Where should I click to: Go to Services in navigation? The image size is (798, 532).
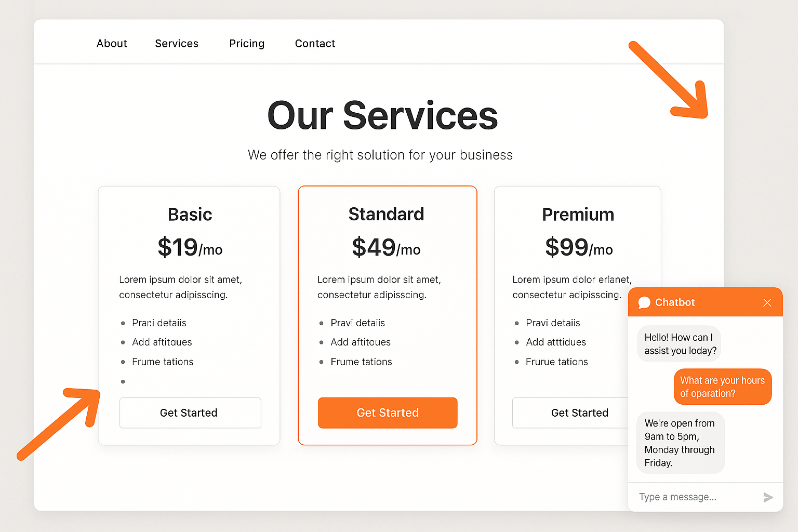[177, 44]
